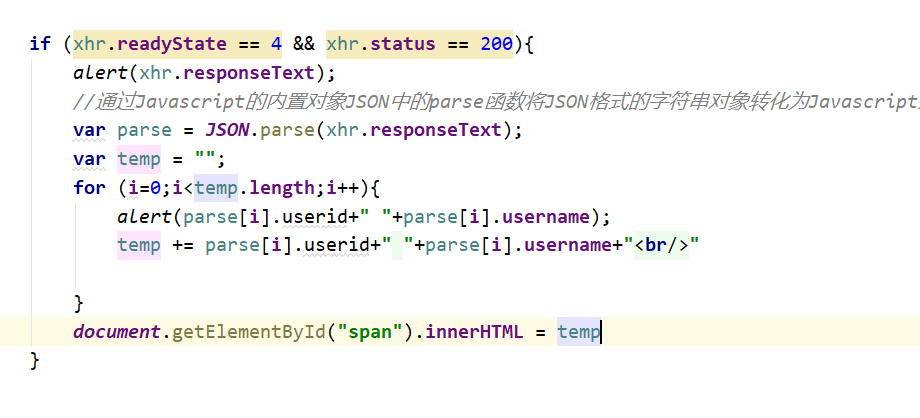The width and height of the screenshot is (920, 418).
Task: Click 'temp' in 'temp.length'
Action: [x=216, y=188]
